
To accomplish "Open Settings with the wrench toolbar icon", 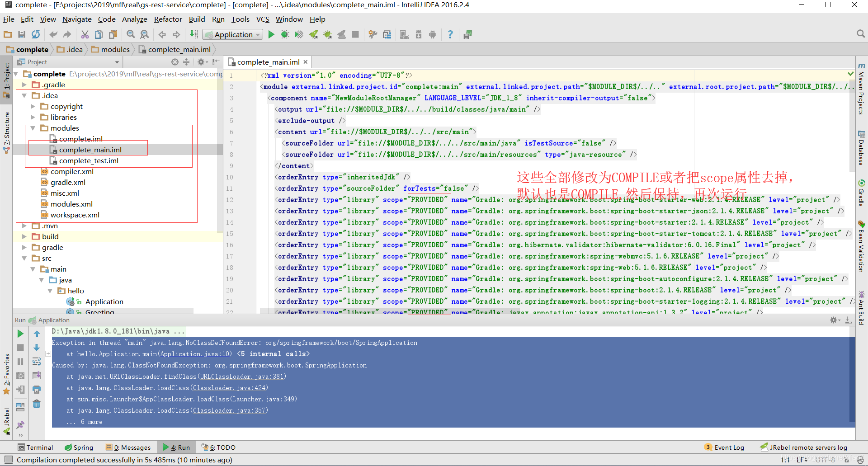I will click(373, 34).
